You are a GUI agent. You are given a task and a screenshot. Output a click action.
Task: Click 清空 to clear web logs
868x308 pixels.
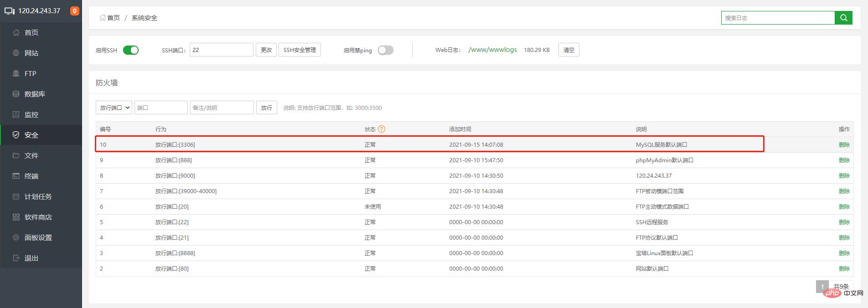click(x=569, y=50)
